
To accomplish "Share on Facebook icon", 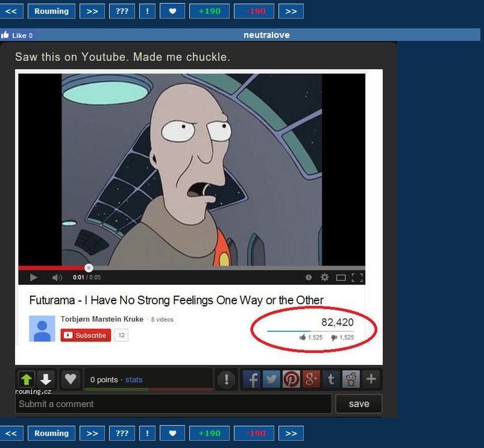I will pyautogui.click(x=251, y=379).
